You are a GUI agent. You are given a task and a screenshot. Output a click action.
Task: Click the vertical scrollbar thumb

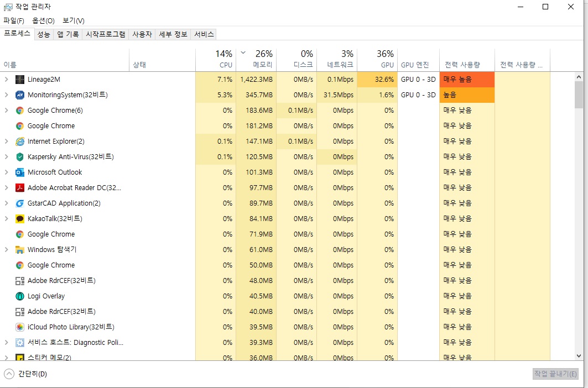tap(579, 95)
